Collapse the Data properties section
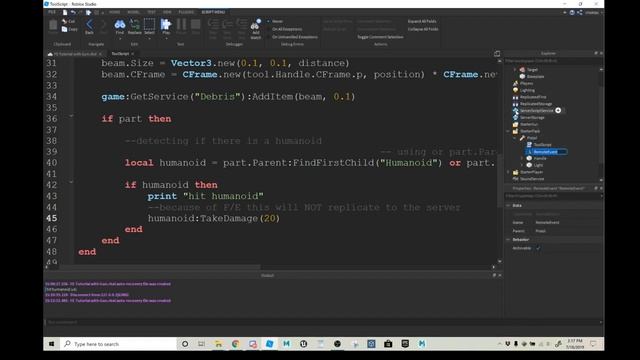Screen dimensions: 640x360 508,205
